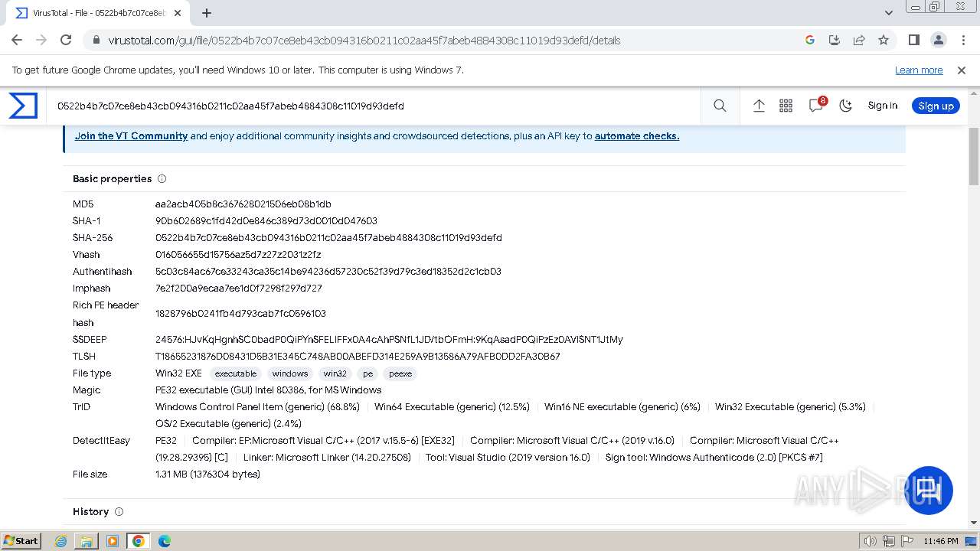Click the site info lock icon
Image resolution: width=980 pixels, height=551 pixels.
point(96,40)
